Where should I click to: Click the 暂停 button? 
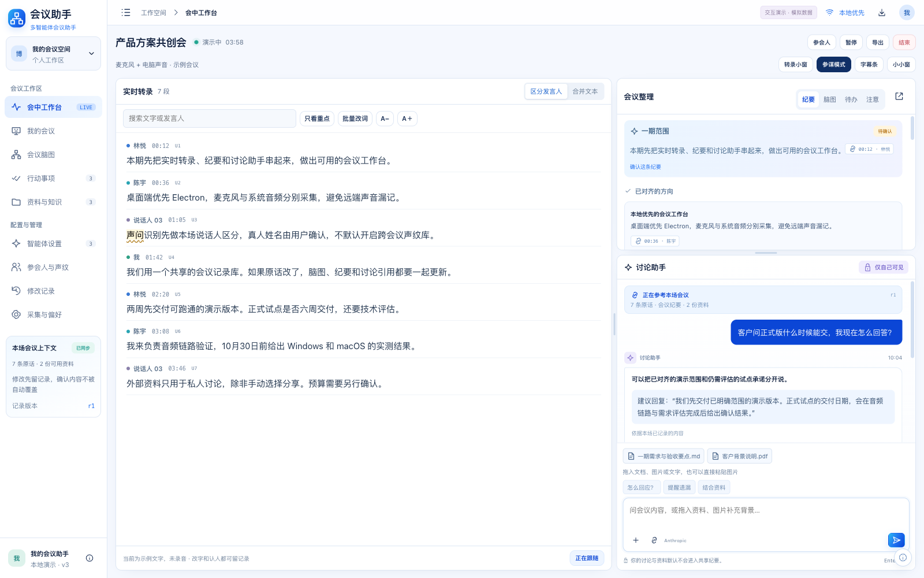click(851, 42)
